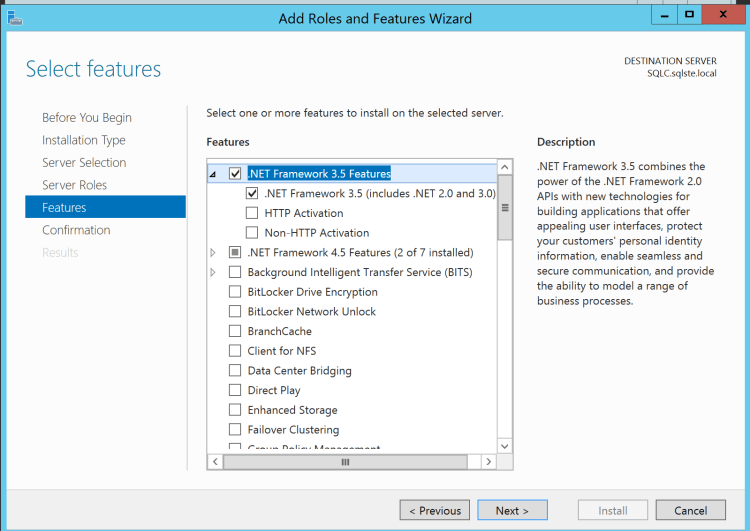
Task: Select the Direct Play feature item
Action: point(273,391)
